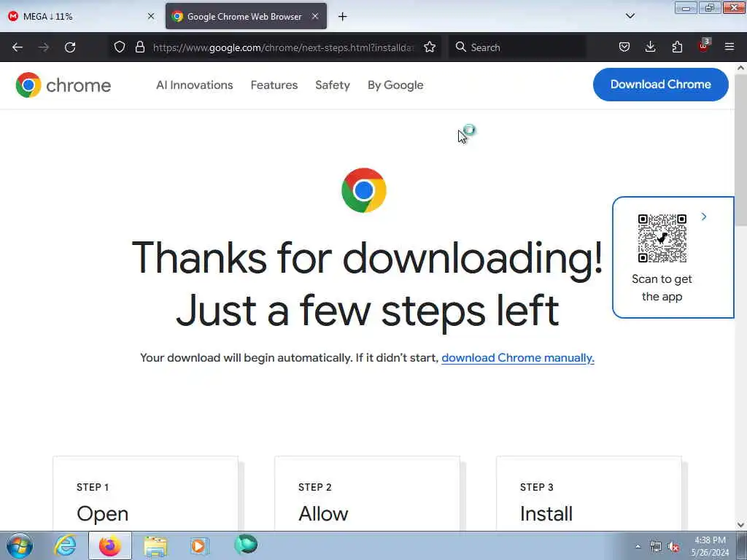Image resolution: width=747 pixels, height=560 pixels.
Task: Click the Search input field
Action: 516,47
